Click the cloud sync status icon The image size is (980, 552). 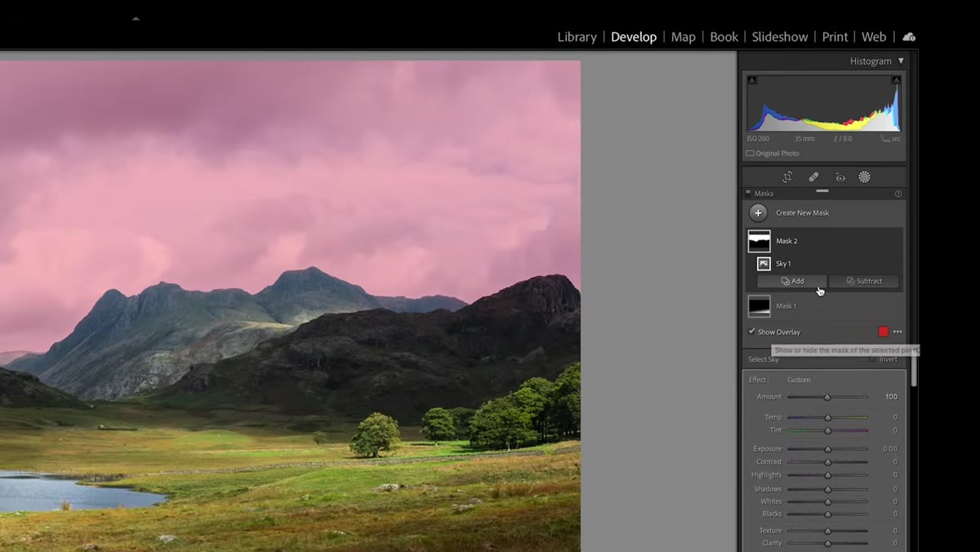[x=909, y=37]
